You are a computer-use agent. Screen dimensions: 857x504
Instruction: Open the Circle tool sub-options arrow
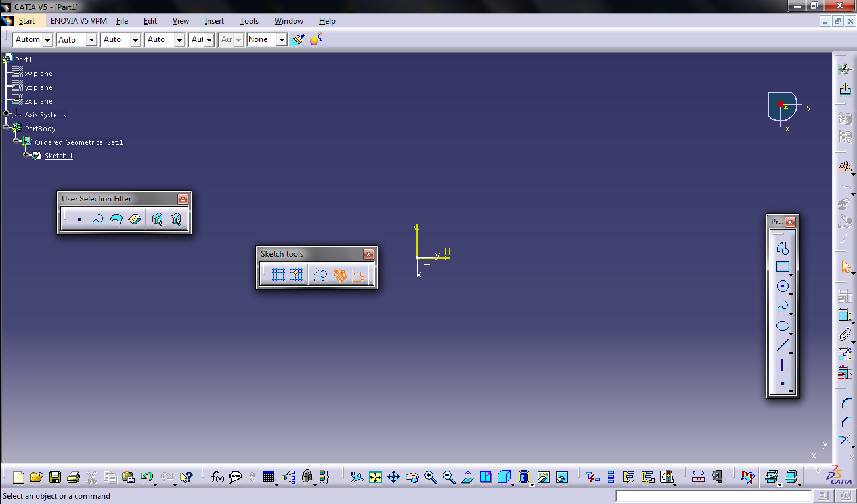pos(791,294)
